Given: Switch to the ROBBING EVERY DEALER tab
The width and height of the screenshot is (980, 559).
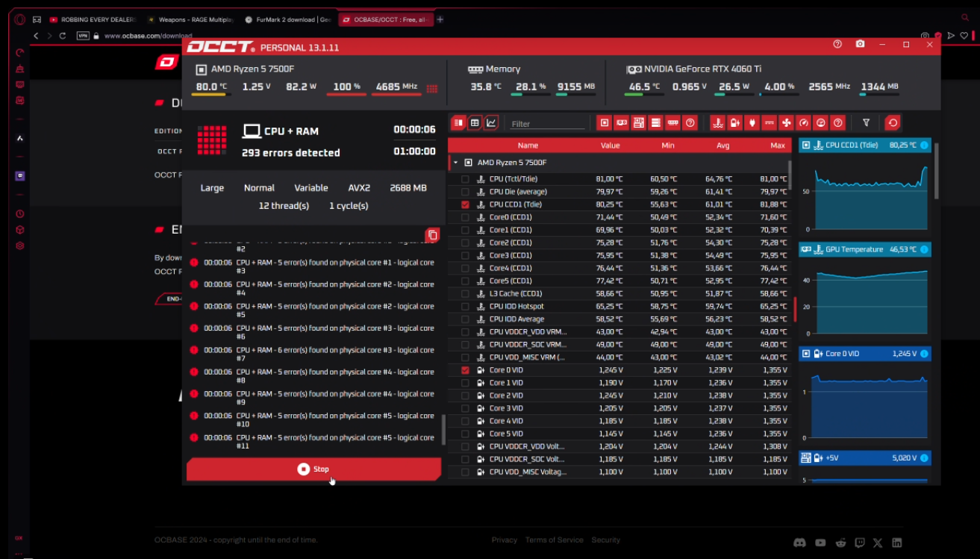Looking at the screenshot, I should (93, 19).
